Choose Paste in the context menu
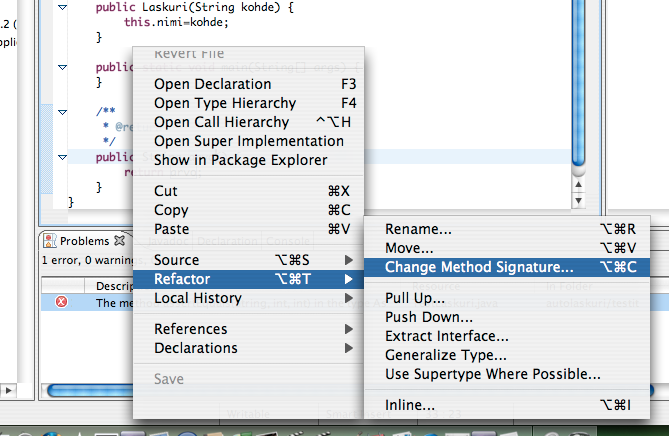The width and height of the screenshot is (669, 436). [x=249, y=229]
